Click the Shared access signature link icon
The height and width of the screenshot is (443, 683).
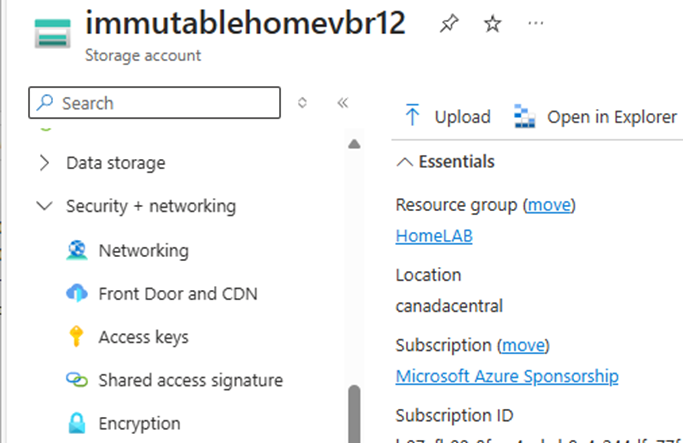(x=77, y=380)
